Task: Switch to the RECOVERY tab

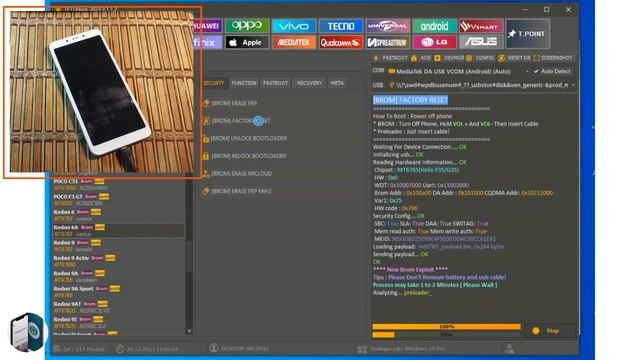Action: click(309, 83)
